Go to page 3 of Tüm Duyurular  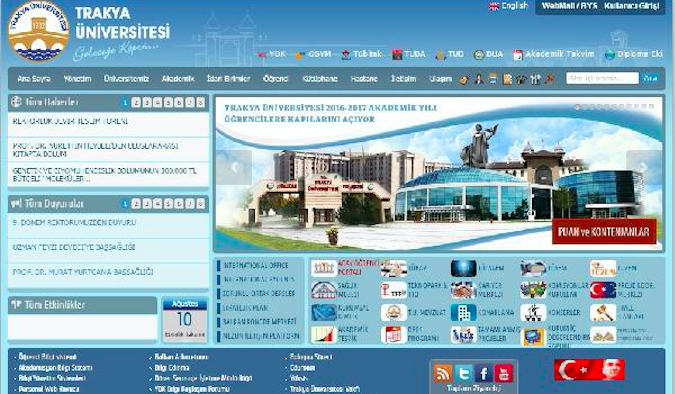coord(147,203)
